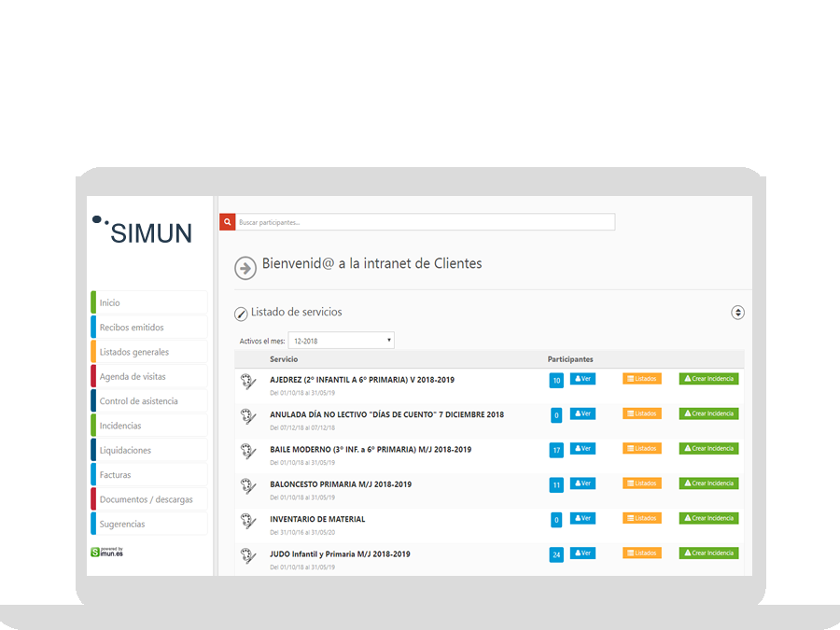Collapse the Listado de servicios panel
This screenshot has width=840, height=630.
pyautogui.click(x=737, y=313)
